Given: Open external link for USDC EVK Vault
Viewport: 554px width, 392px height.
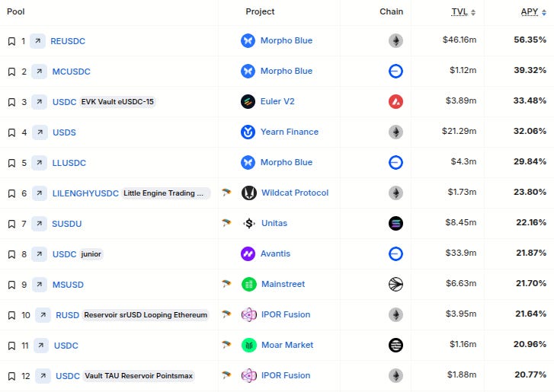Looking at the screenshot, I should (39, 102).
